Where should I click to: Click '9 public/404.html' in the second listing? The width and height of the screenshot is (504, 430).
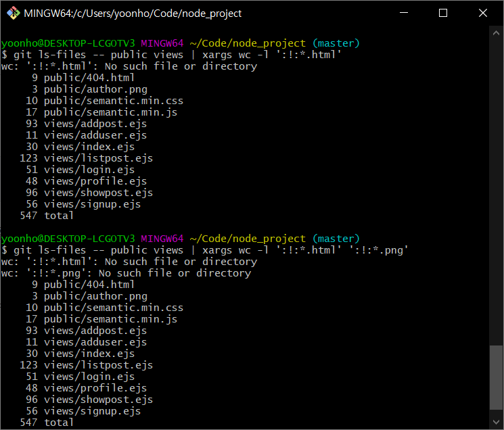pyautogui.click(x=83, y=285)
